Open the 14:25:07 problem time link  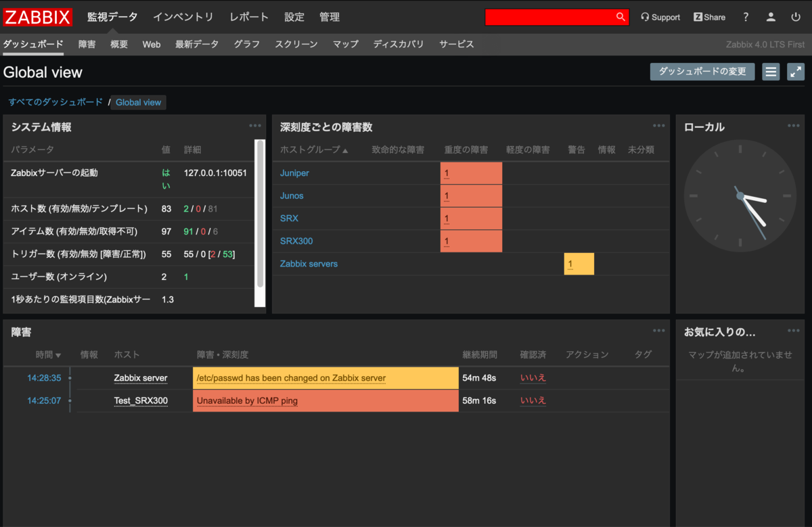44,400
